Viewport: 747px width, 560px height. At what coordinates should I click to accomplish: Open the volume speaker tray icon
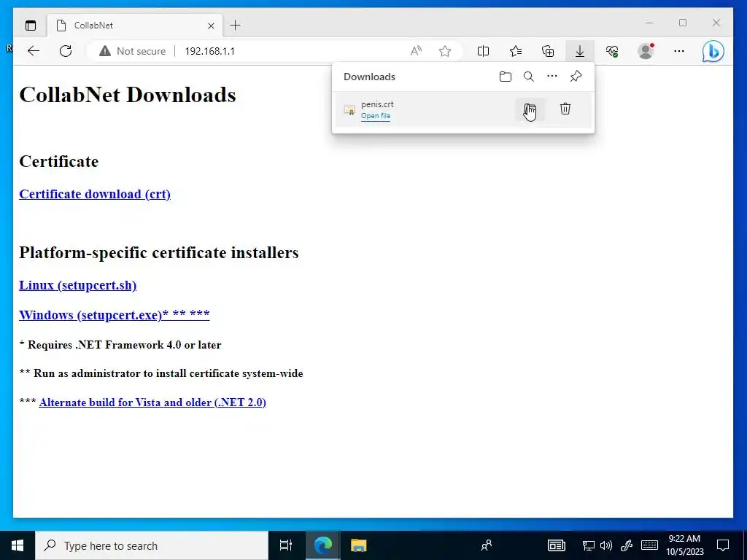pos(606,545)
